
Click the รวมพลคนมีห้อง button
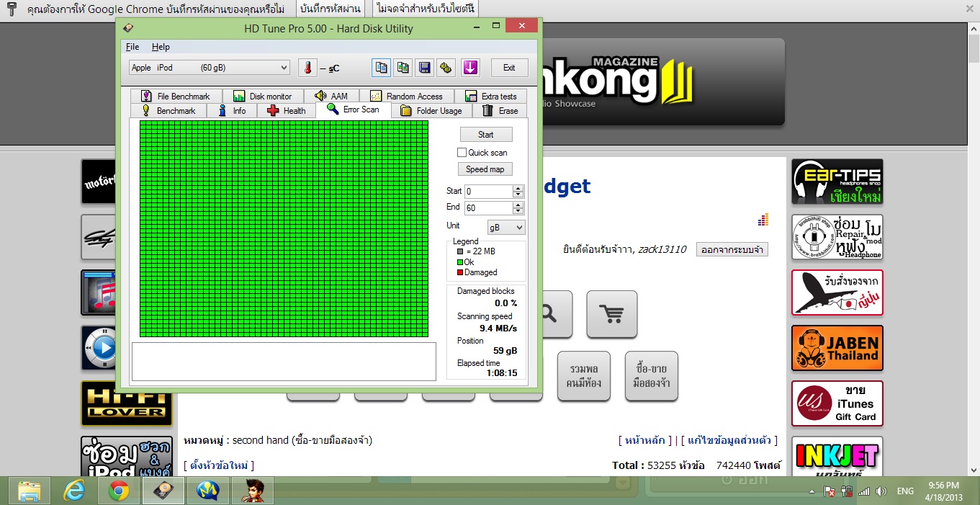coord(584,375)
